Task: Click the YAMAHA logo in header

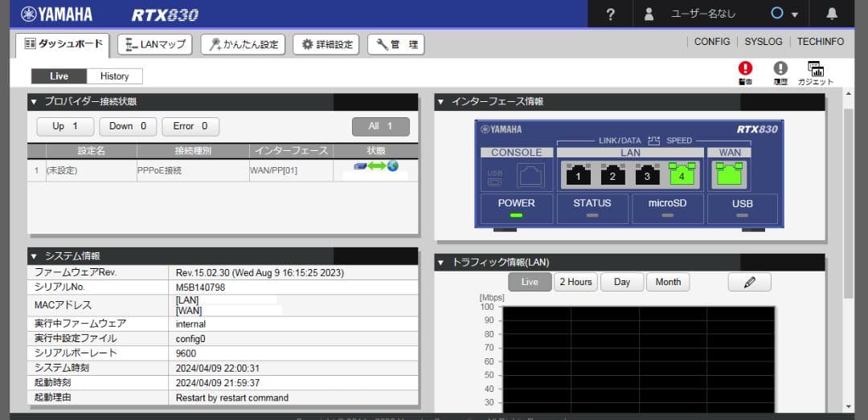Action: pyautogui.click(x=56, y=14)
